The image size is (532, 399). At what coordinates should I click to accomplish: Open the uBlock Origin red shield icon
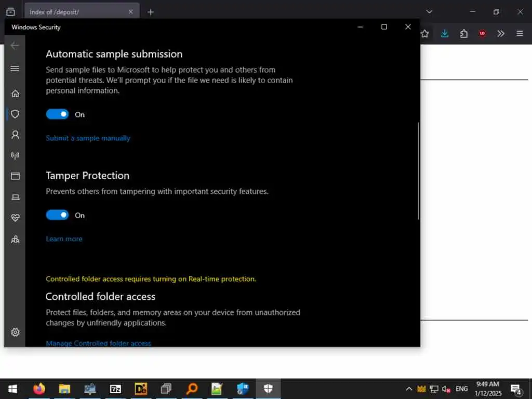pos(482,34)
